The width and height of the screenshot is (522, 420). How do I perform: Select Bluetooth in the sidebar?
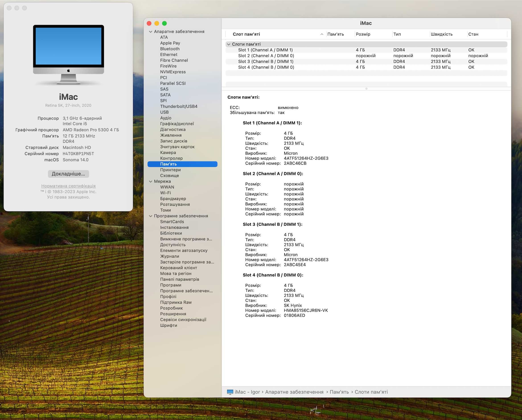[170, 49]
